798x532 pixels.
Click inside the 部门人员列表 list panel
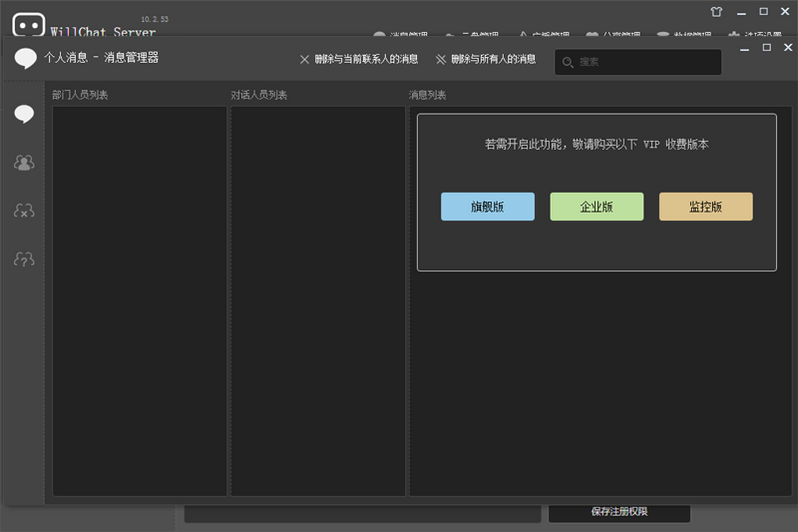(140, 299)
